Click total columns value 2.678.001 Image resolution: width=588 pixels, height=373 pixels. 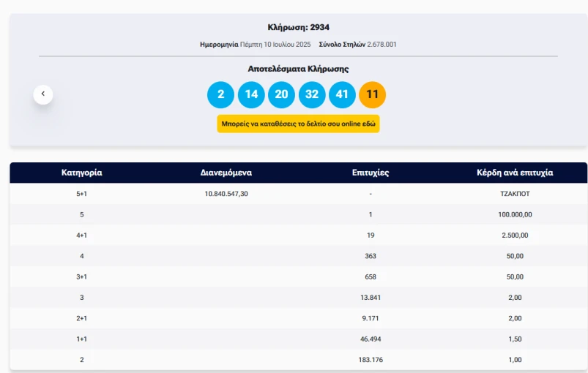pos(382,44)
